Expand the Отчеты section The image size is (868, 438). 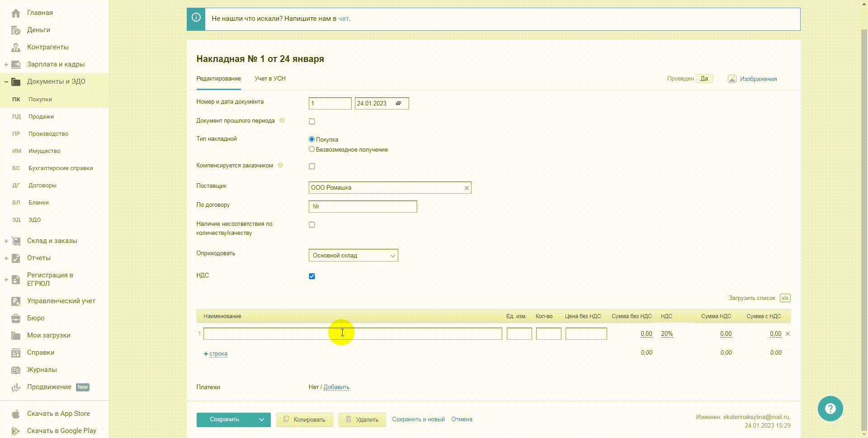pyautogui.click(x=6, y=258)
